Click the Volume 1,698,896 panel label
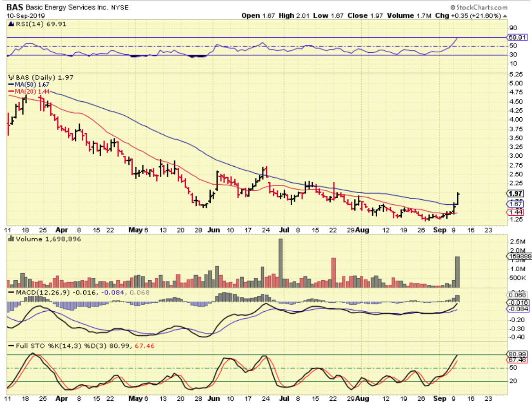 (x=48, y=239)
